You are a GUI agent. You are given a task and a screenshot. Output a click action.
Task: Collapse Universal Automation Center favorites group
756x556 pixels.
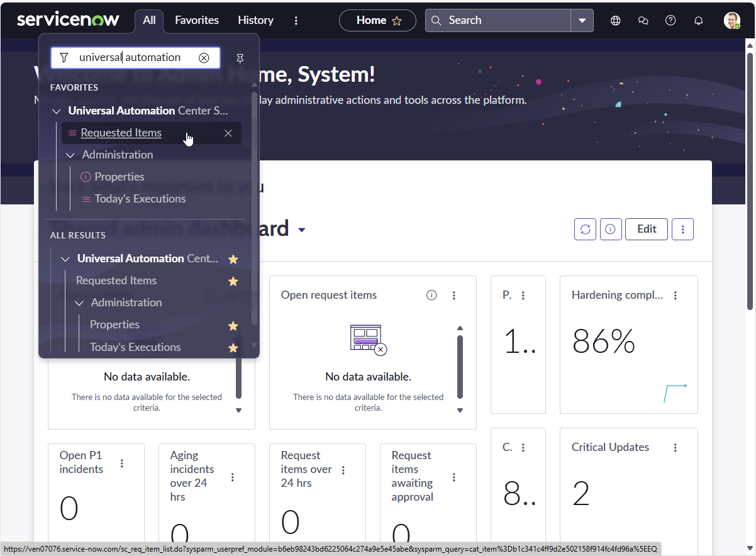point(57,111)
